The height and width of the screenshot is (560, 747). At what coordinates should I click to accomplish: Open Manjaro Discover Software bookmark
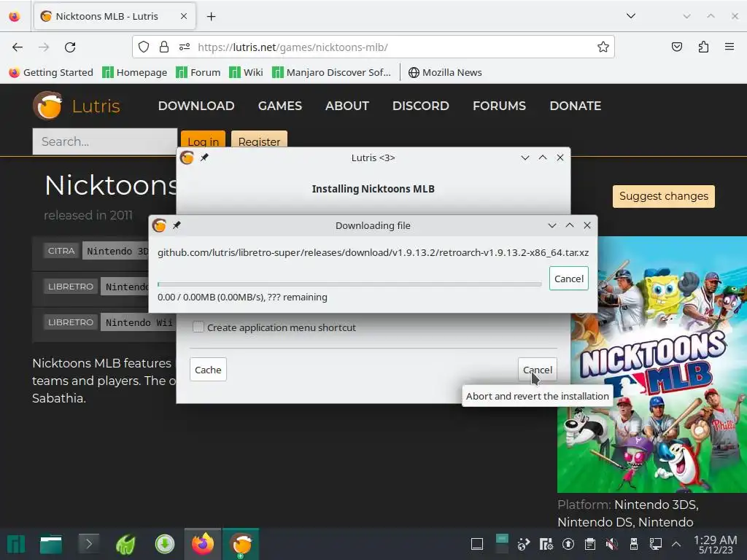coord(332,72)
